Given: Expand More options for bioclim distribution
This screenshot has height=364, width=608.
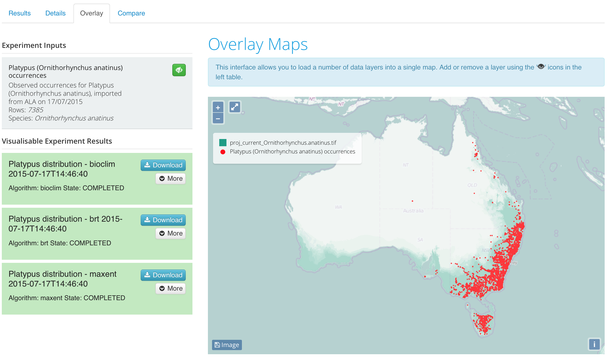Looking at the screenshot, I should pos(171,178).
